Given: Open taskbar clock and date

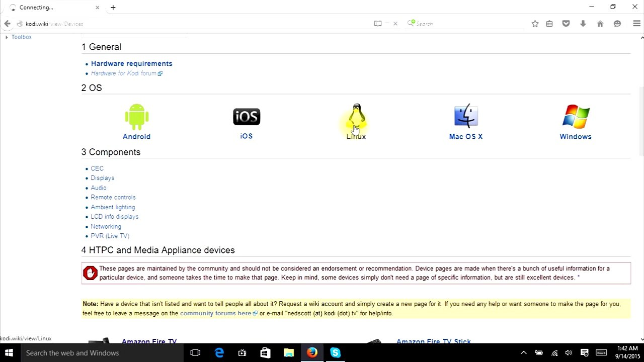Looking at the screenshot, I should click(626, 353).
